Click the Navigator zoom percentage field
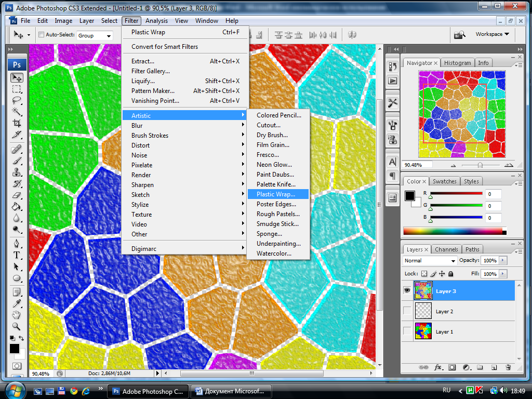Image resolution: width=532 pixels, height=399 pixels. (417, 165)
